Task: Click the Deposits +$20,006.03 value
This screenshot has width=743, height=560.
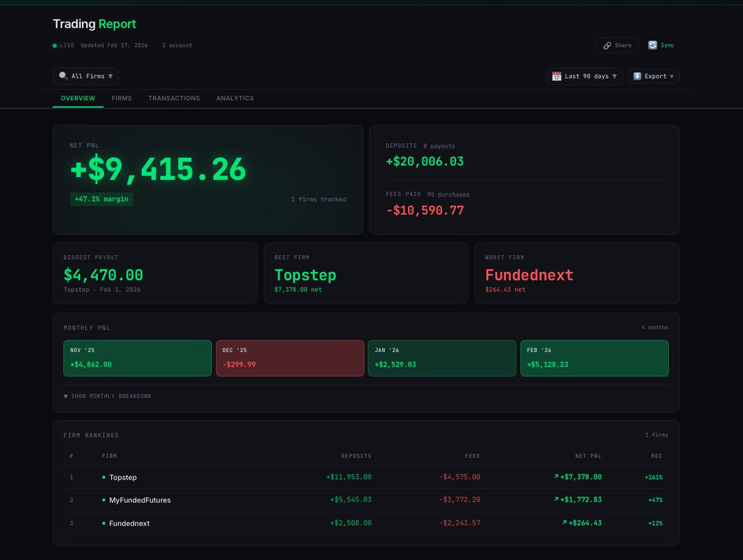Action: (x=425, y=162)
